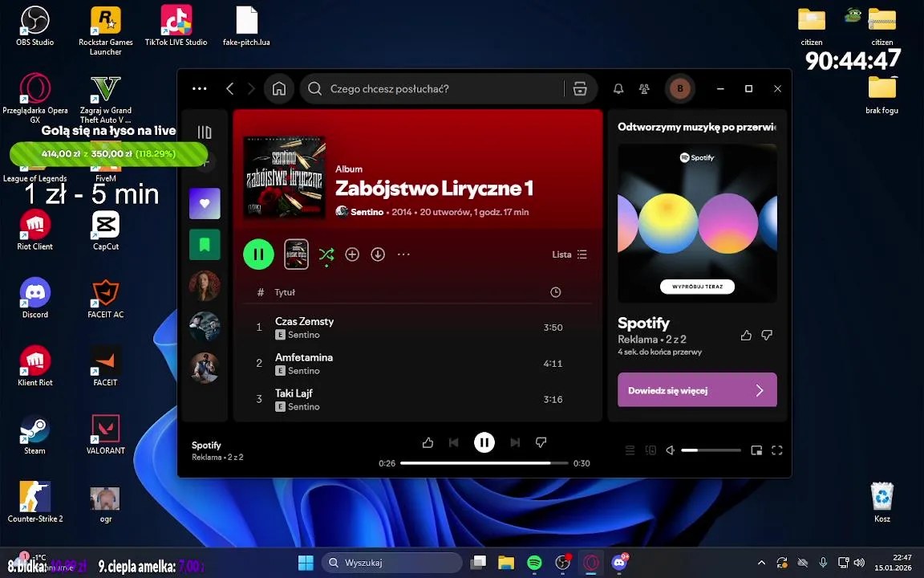Download the album with arrow icon

coord(378,254)
